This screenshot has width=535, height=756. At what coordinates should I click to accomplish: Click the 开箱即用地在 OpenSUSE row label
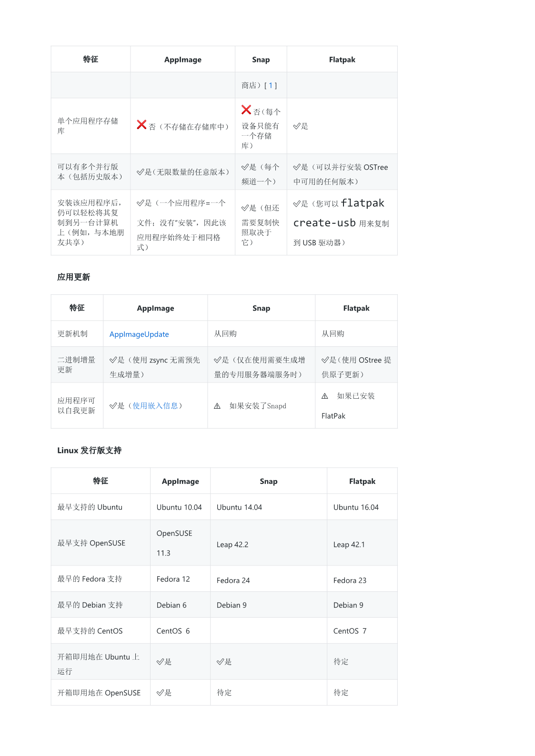[99, 693]
